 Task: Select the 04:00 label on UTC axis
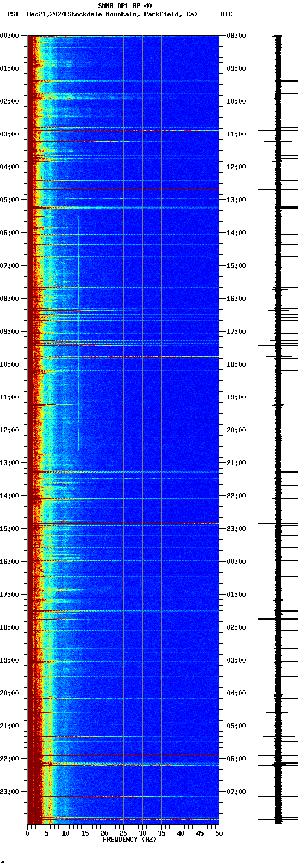(236, 693)
